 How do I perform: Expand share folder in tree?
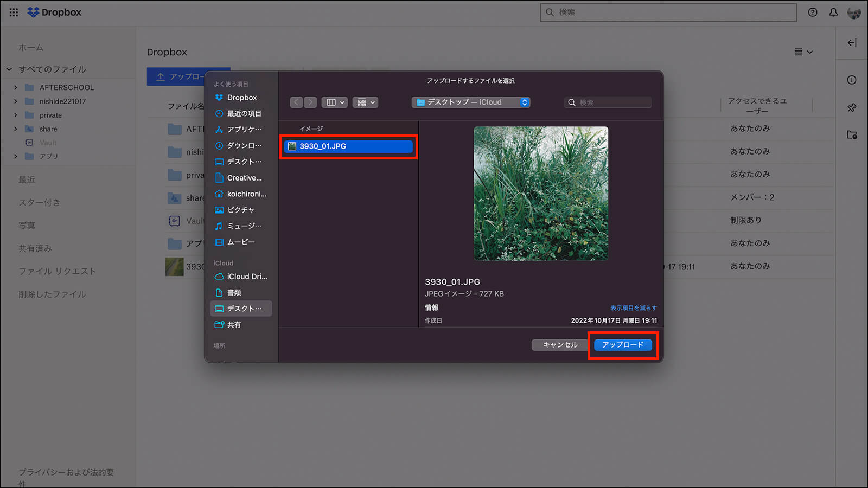[16, 129]
